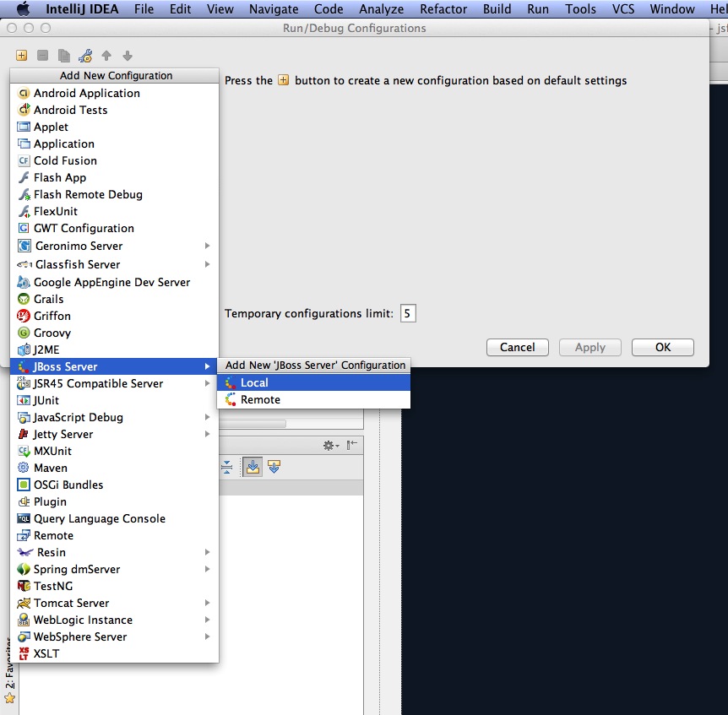Open Edit Defaults wrench icon
Screen dimensions: 728x715
click(x=85, y=56)
